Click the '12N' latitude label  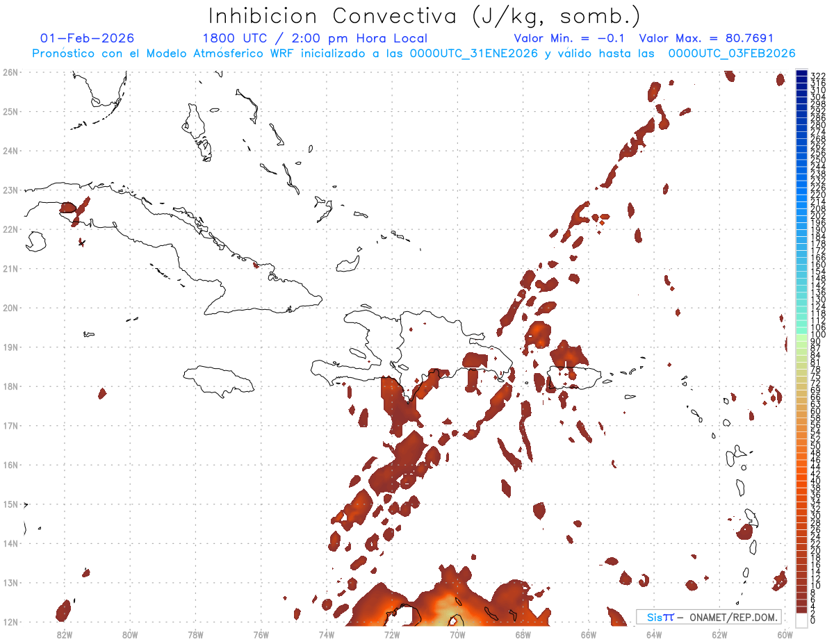tap(10, 622)
